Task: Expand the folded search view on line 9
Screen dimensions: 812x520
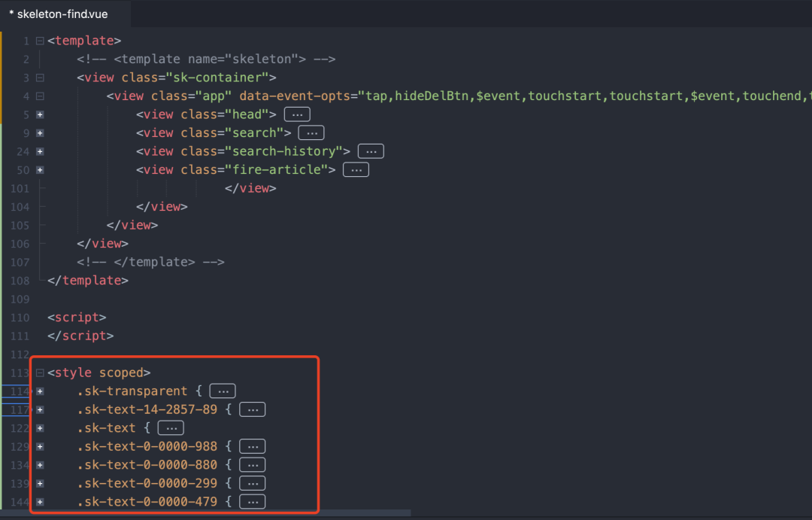Action: click(40, 133)
